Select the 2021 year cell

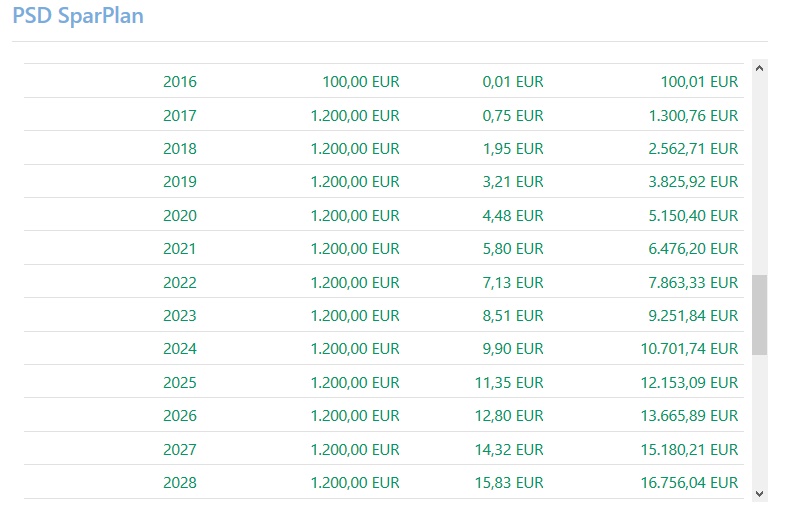(x=180, y=249)
